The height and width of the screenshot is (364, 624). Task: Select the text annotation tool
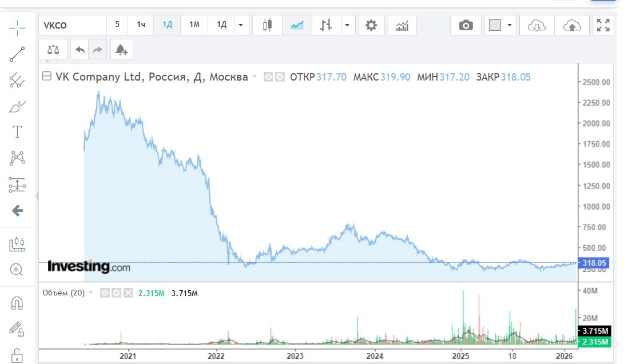pos(17,132)
